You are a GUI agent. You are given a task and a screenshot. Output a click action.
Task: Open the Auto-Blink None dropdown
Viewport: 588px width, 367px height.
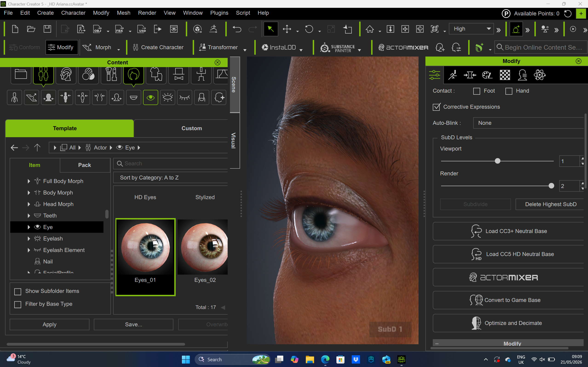coord(528,123)
